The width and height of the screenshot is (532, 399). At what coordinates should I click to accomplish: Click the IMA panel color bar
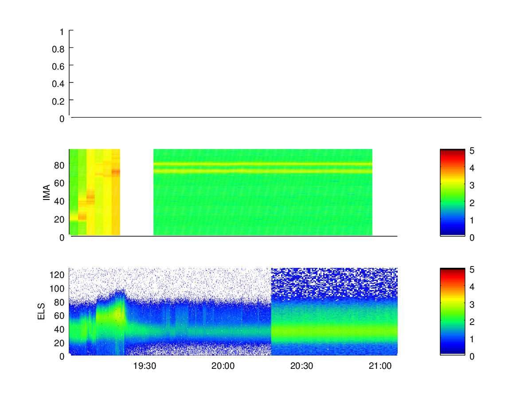click(452, 193)
